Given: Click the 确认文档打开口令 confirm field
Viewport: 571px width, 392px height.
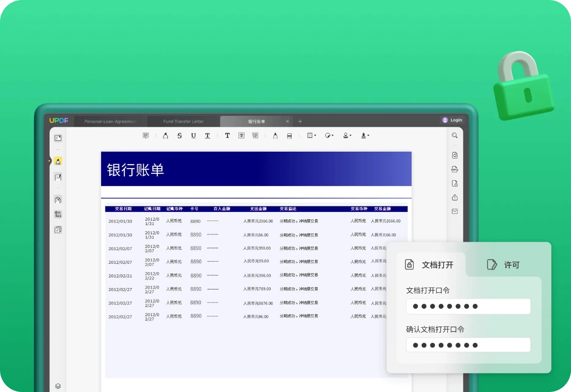Looking at the screenshot, I should click(x=468, y=345).
